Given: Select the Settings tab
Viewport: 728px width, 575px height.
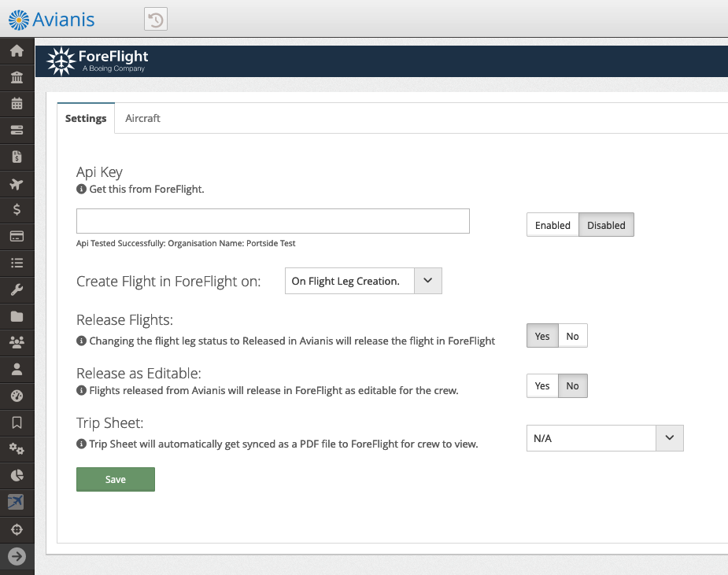Looking at the screenshot, I should [x=85, y=118].
